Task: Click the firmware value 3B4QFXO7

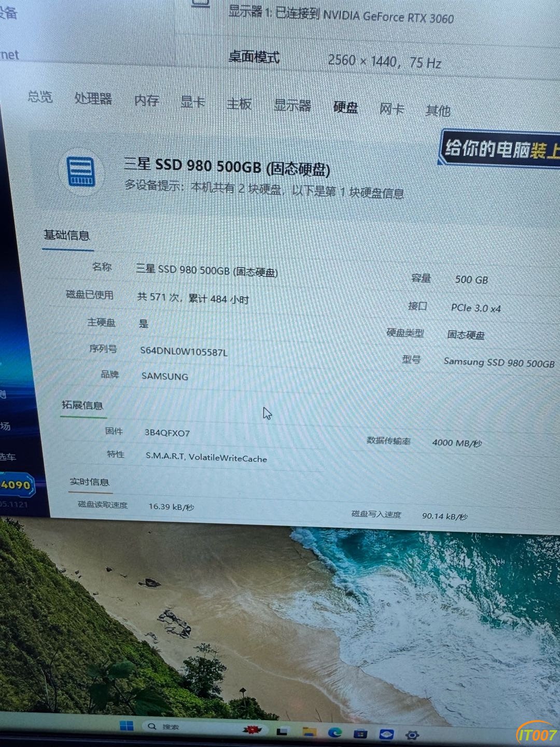Action: (167, 433)
